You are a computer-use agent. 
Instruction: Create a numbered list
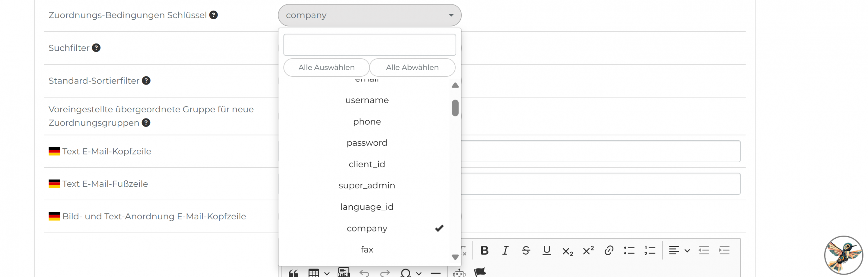click(650, 251)
